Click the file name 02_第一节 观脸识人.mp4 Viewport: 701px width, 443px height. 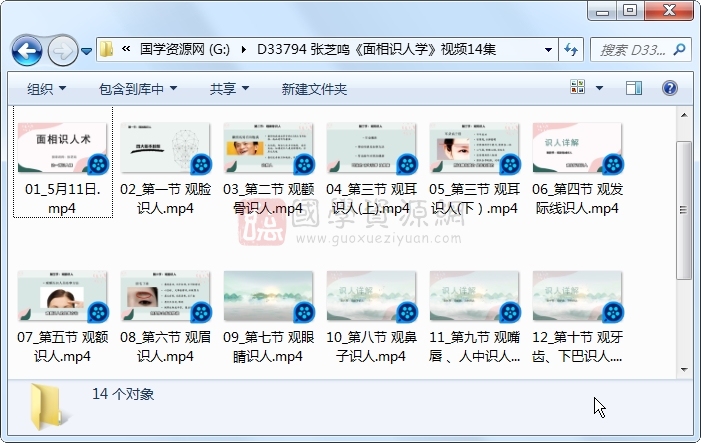click(x=165, y=199)
